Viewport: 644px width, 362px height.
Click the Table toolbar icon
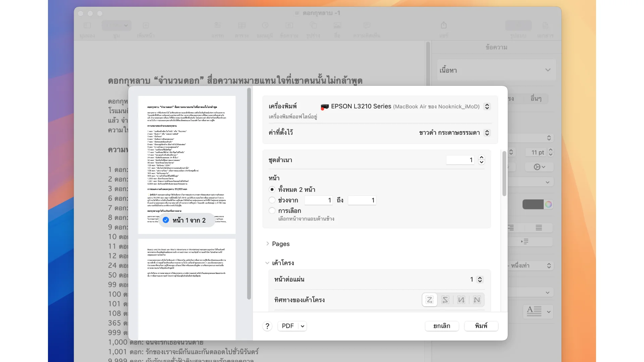coord(241,25)
